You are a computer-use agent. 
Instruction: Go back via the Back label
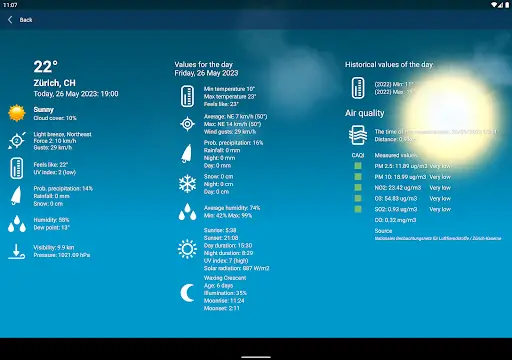pos(26,20)
